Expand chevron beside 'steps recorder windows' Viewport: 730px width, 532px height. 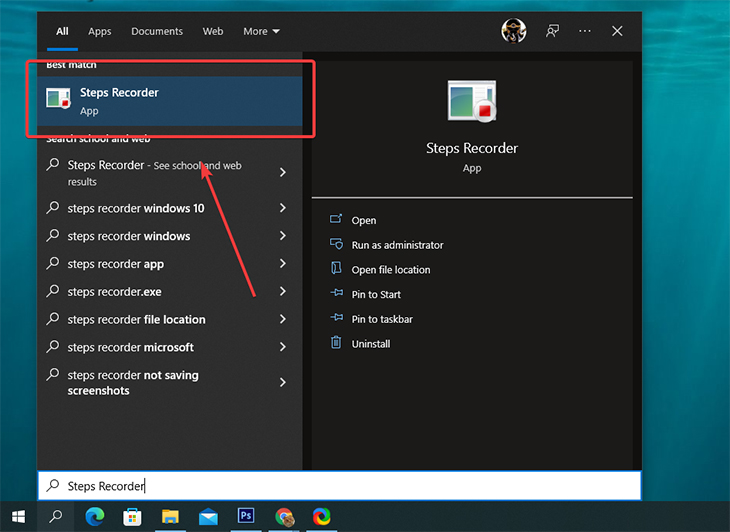point(283,236)
